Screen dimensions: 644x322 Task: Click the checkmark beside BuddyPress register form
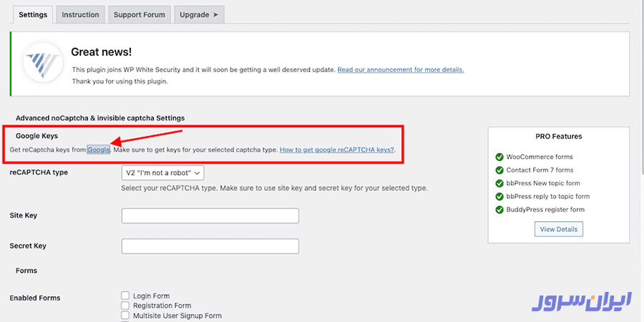pos(499,210)
